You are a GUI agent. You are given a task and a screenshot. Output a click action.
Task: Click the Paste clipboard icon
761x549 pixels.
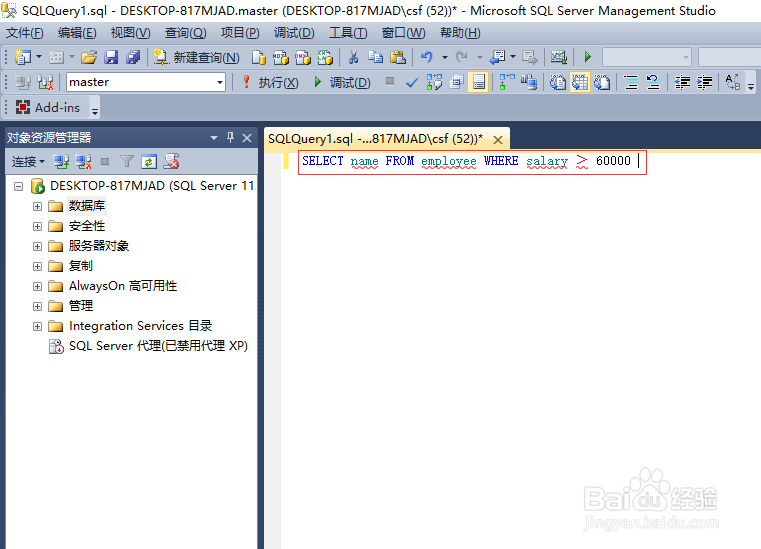(x=398, y=57)
